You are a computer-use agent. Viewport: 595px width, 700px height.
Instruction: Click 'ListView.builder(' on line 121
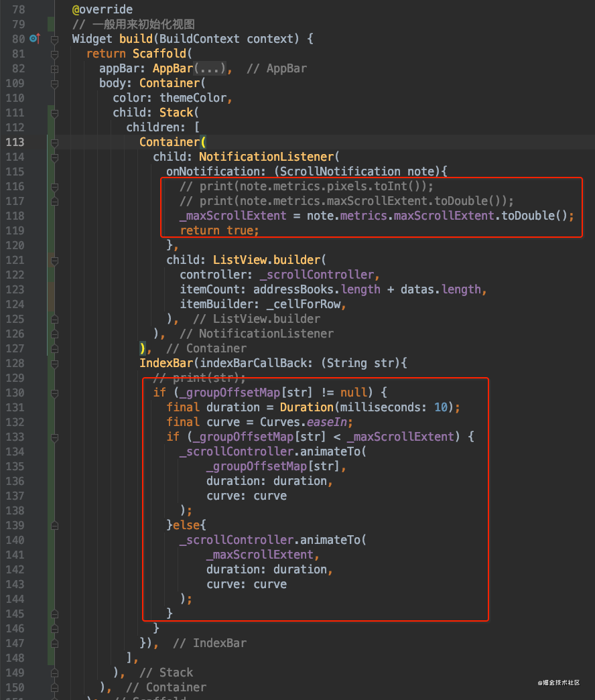click(269, 260)
